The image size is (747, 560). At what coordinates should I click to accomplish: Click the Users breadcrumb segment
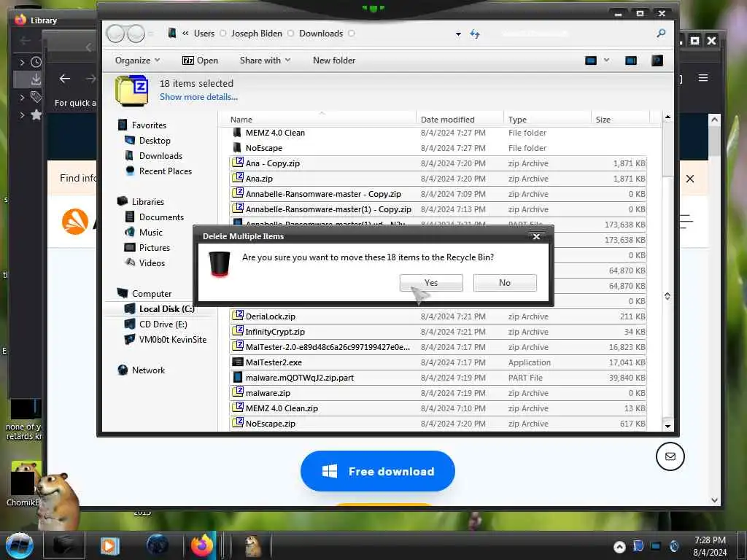204,34
